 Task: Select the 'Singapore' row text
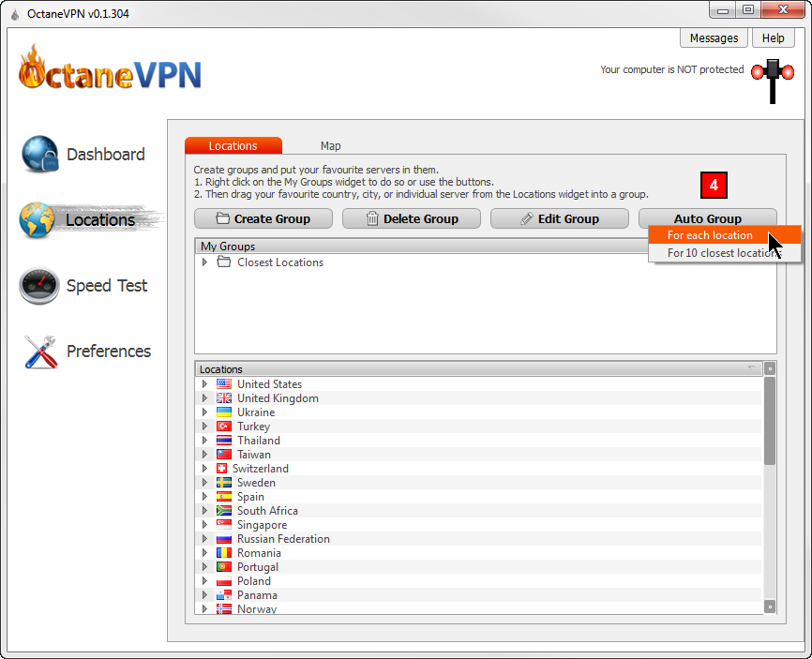[262, 525]
